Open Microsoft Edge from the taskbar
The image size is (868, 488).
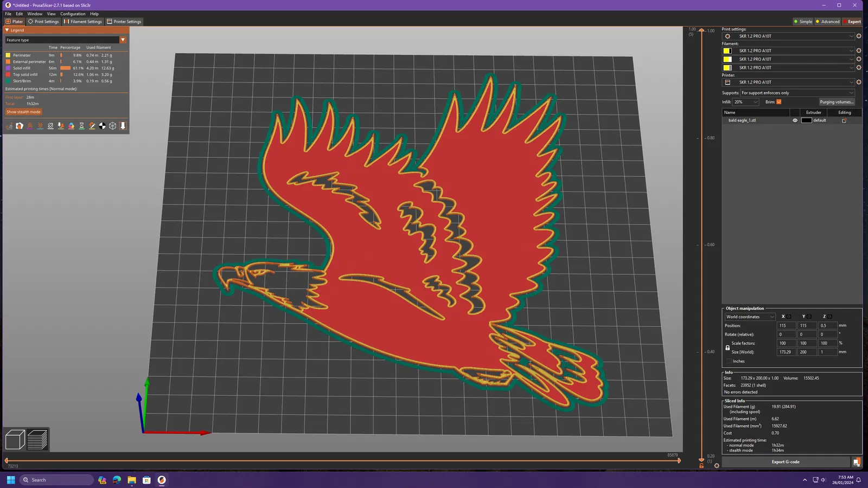[x=117, y=480]
